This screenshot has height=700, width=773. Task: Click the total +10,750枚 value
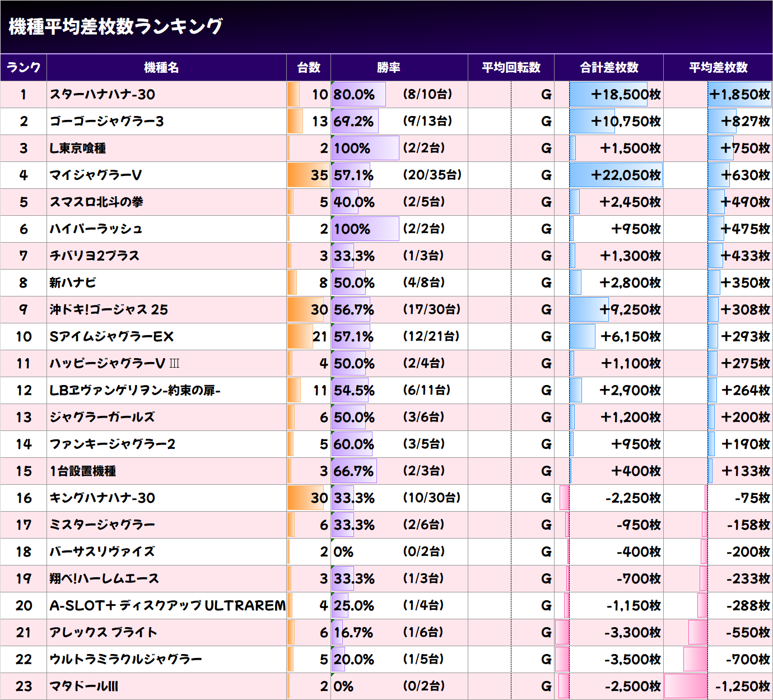pos(626,122)
